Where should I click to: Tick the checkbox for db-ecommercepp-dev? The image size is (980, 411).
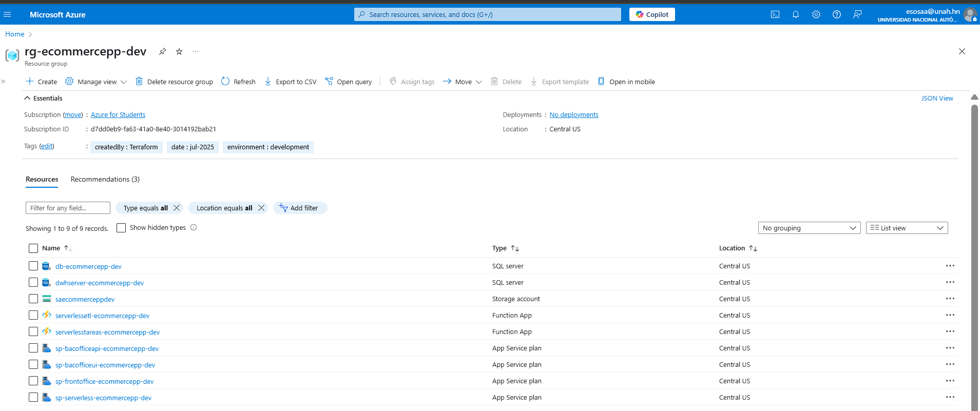(x=33, y=266)
